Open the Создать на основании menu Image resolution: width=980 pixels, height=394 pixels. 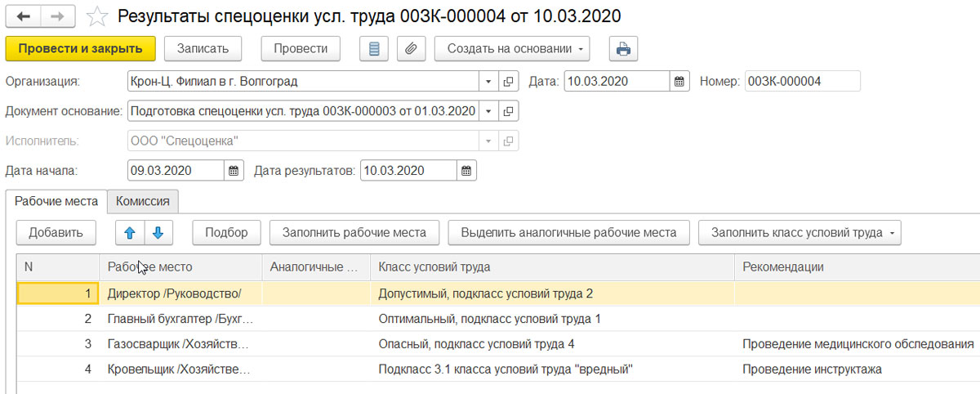(x=512, y=48)
